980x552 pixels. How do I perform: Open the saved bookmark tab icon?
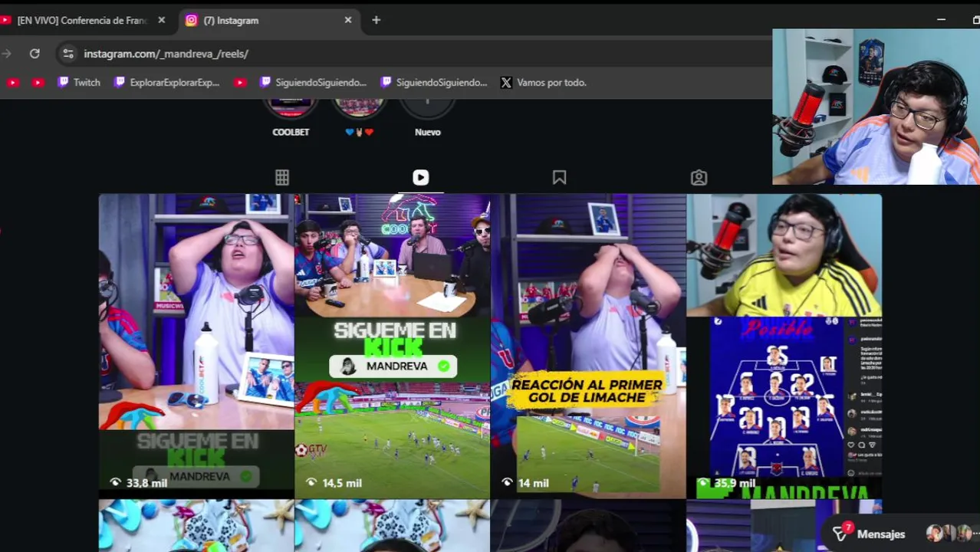pyautogui.click(x=560, y=178)
